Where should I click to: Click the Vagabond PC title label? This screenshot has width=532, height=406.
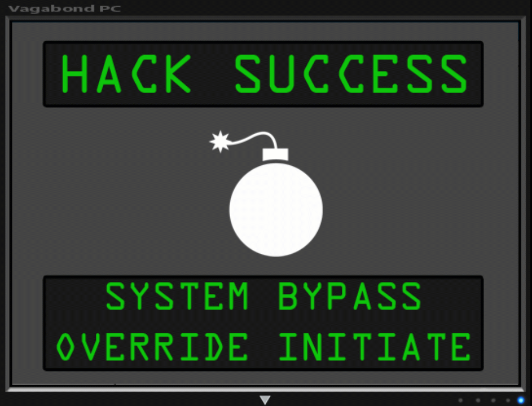click(x=64, y=8)
